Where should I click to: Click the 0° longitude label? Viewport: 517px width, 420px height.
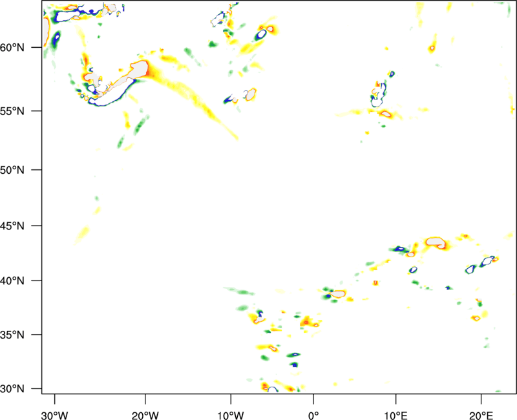click(313, 415)
